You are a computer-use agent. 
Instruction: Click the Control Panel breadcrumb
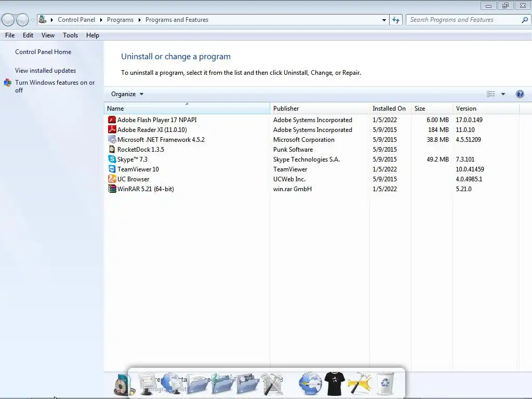(76, 20)
